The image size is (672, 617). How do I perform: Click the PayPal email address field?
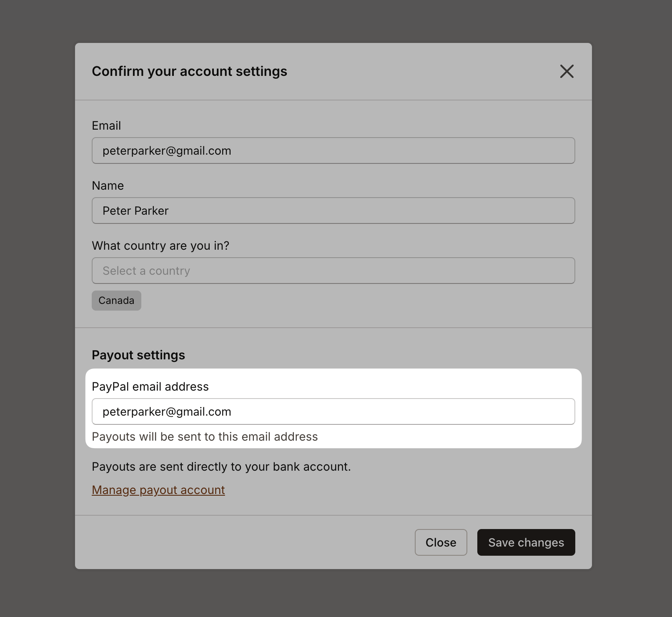(333, 411)
